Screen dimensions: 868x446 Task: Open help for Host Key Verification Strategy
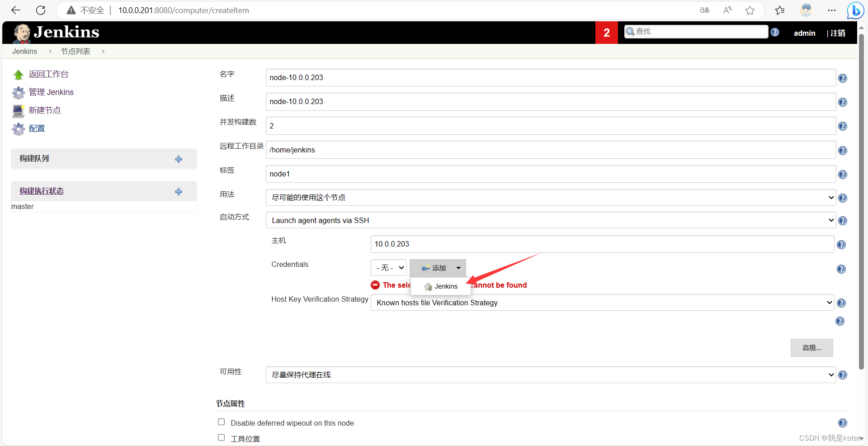[x=841, y=303]
